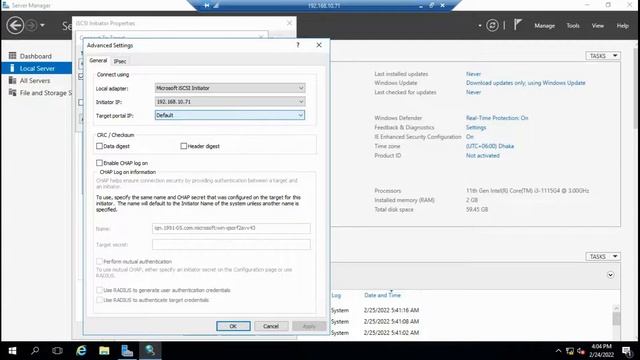640x360 pixels.
Task: Click the Not activated Product ID link
Action: [x=482, y=156]
